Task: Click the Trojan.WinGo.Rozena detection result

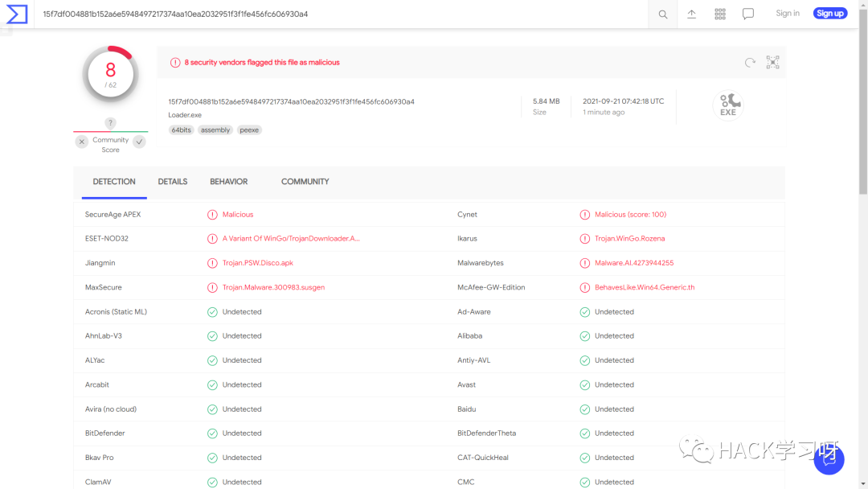Action: [630, 239]
